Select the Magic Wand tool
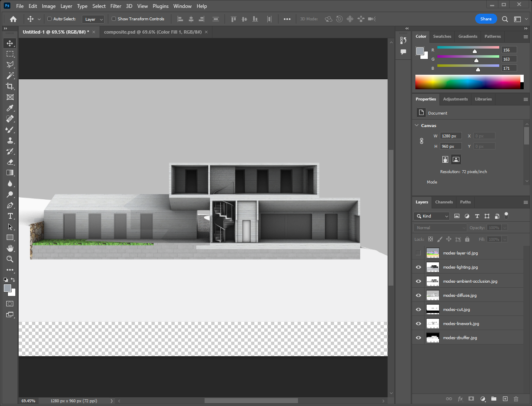Screen dimensions: 532x406 click(x=10, y=76)
